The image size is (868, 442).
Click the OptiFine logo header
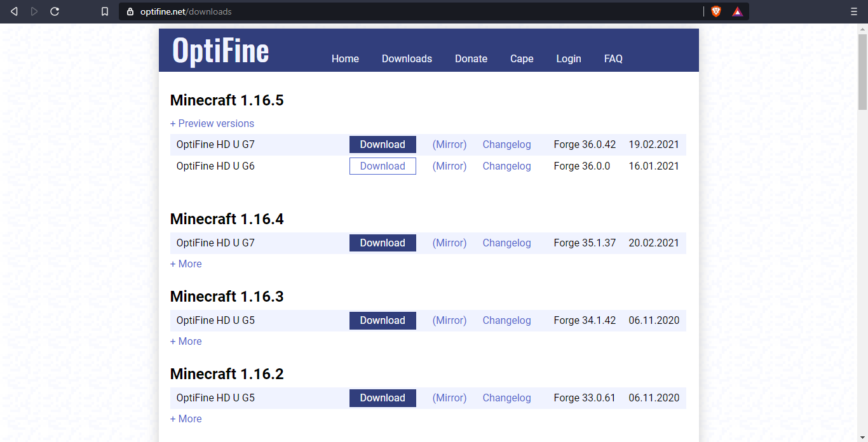coord(220,50)
